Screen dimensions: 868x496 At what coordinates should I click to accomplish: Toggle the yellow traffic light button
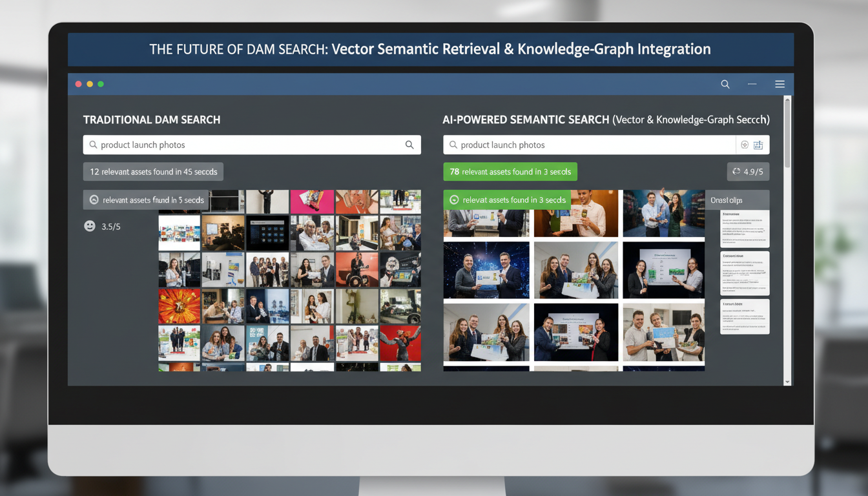click(90, 83)
